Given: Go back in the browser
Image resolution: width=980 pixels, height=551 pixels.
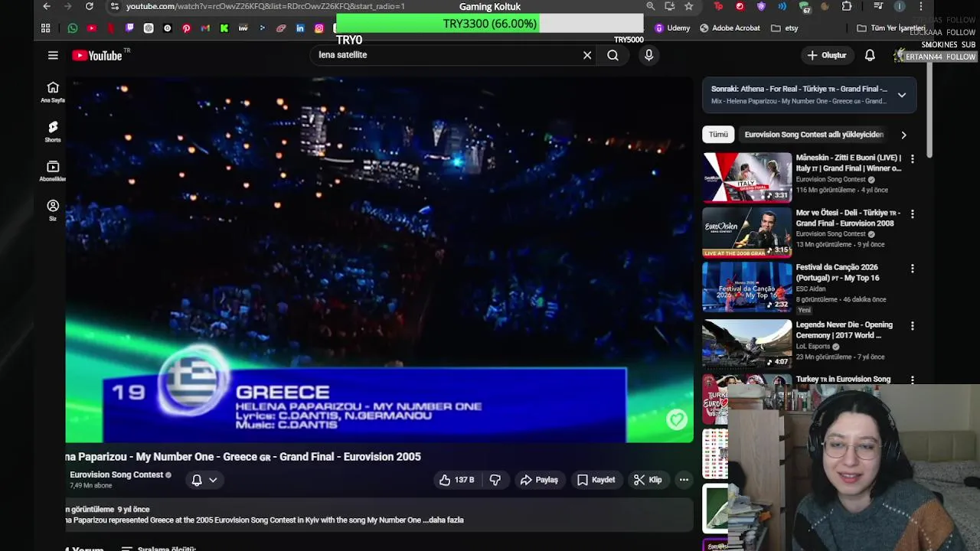Looking at the screenshot, I should point(47,6).
